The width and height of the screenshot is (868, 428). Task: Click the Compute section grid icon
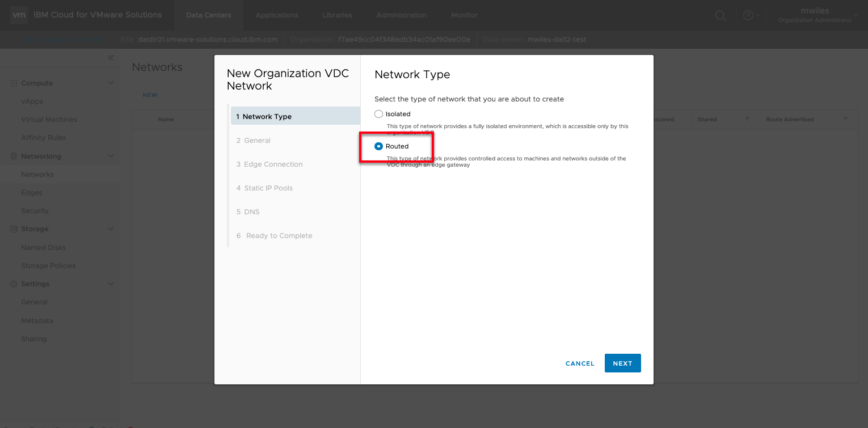14,83
